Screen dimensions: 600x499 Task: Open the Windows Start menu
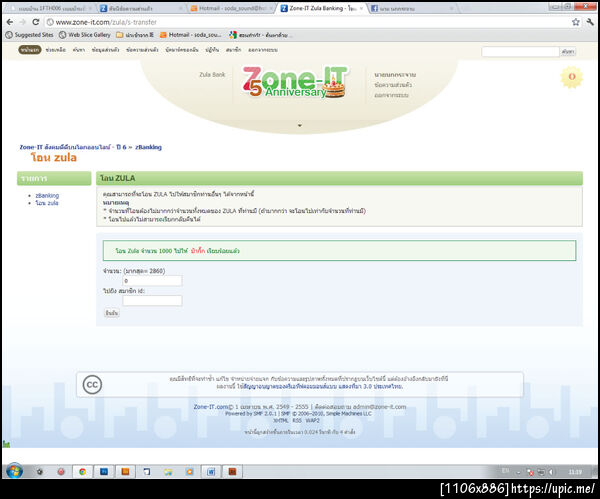coord(14,471)
